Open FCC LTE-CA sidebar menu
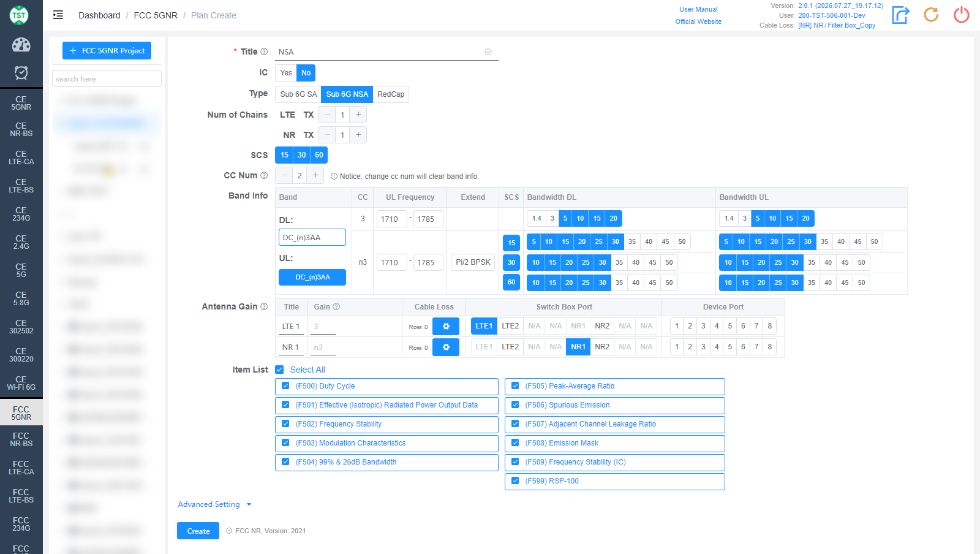The height and width of the screenshot is (554, 980). [21, 468]
